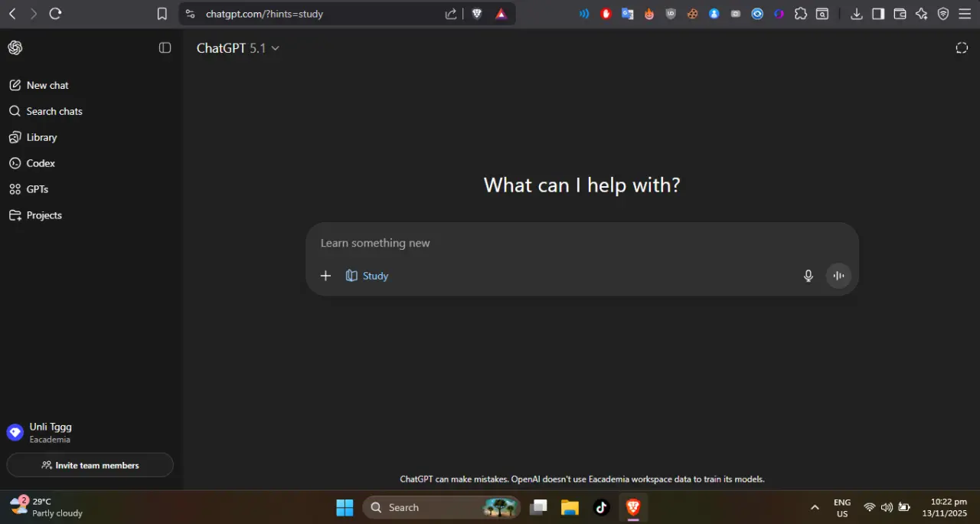Click the Invite team members button

click(90, 465)
